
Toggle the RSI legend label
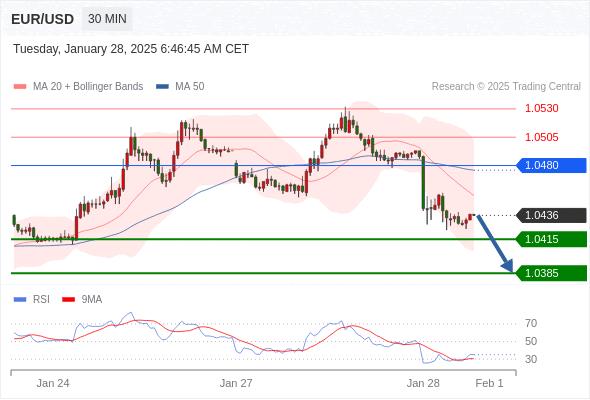click(x=41, y=300)
